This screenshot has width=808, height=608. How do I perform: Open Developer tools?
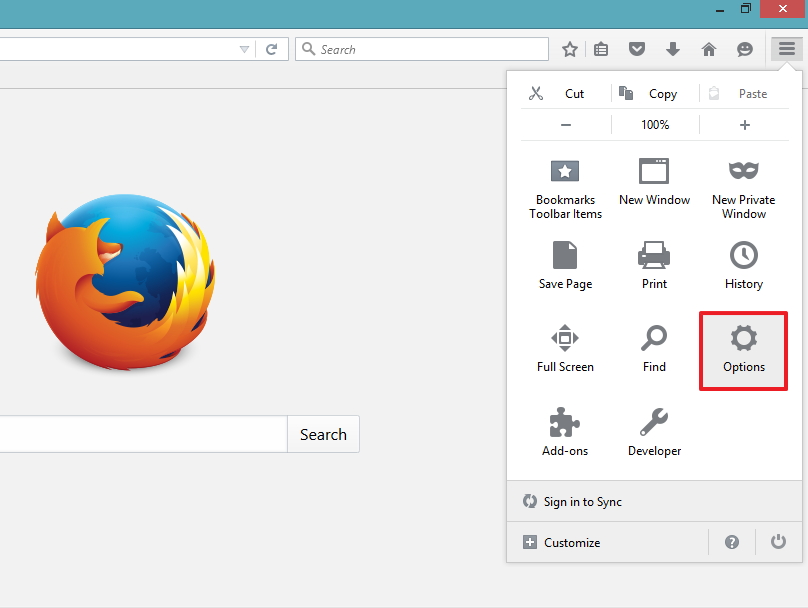coord(654,432)
